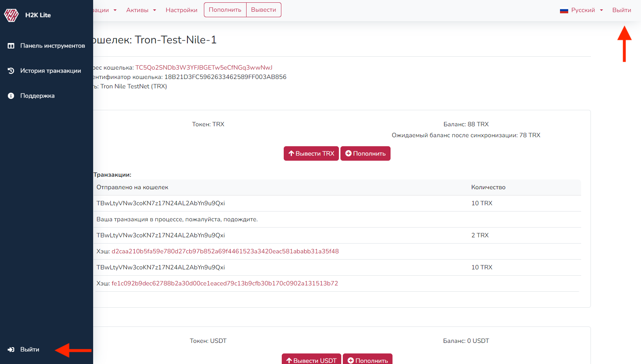Click the Russian flag icon

tap(564, 11)
